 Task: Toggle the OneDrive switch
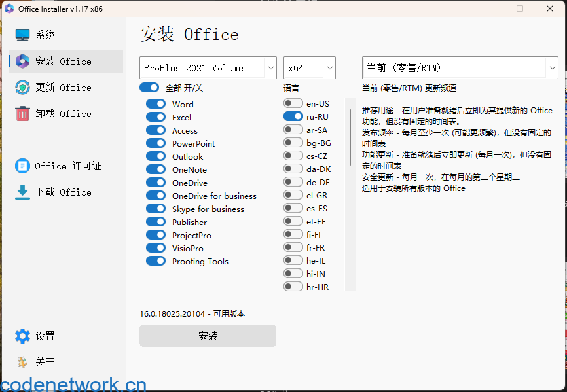[156, 182]
